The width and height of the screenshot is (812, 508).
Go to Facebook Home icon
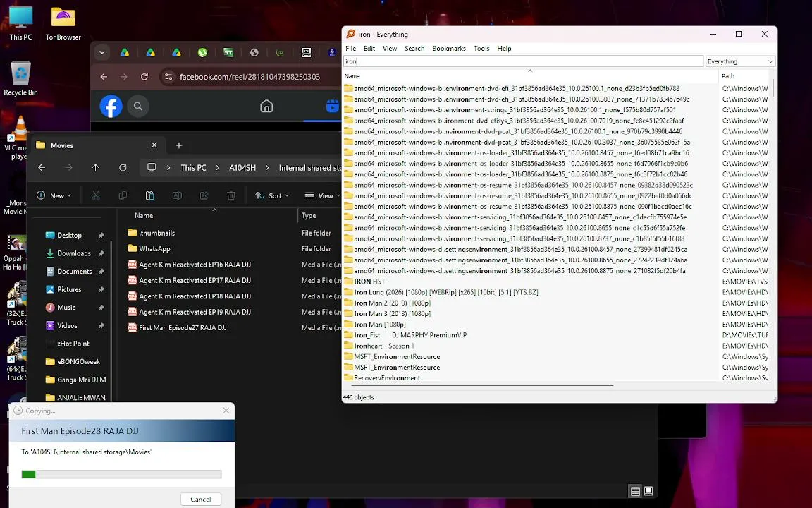(266, 107)
